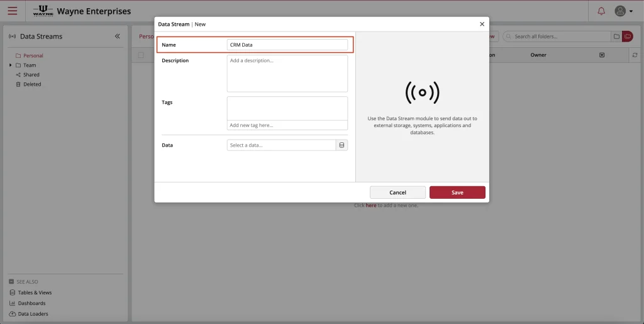The image size is (644, 324).
Task: Click the search magnifier icon
Action: (509, 36)
